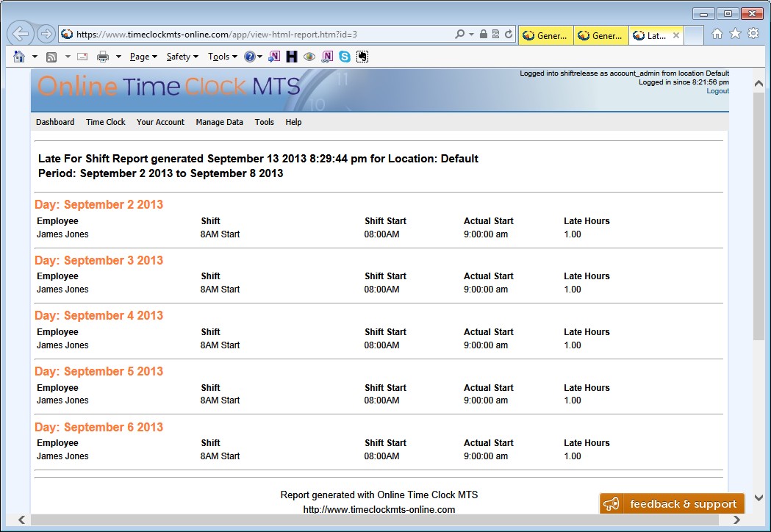This screenshot has width=771, height=532.
Task: Open the site's Tools menu beside Manage Data
Action: click(264, 122)
